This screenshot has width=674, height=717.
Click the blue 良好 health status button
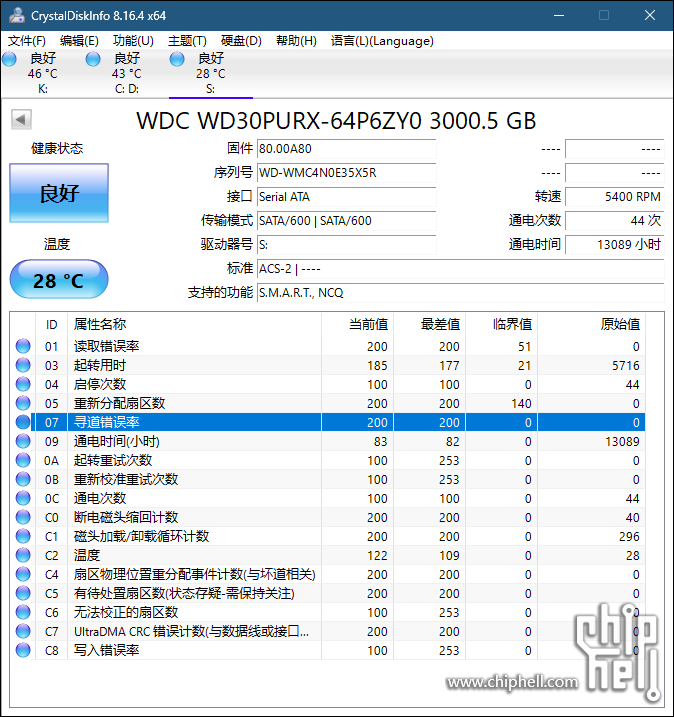pos(59,193)
